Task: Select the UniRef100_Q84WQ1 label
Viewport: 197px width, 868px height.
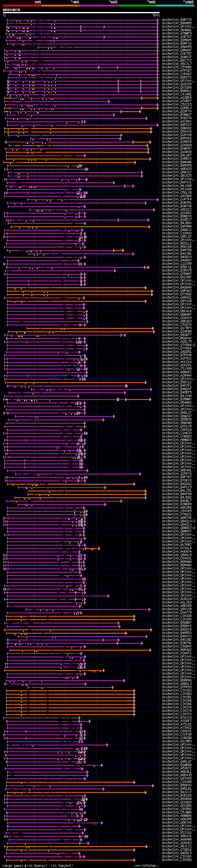Action: 177,30
